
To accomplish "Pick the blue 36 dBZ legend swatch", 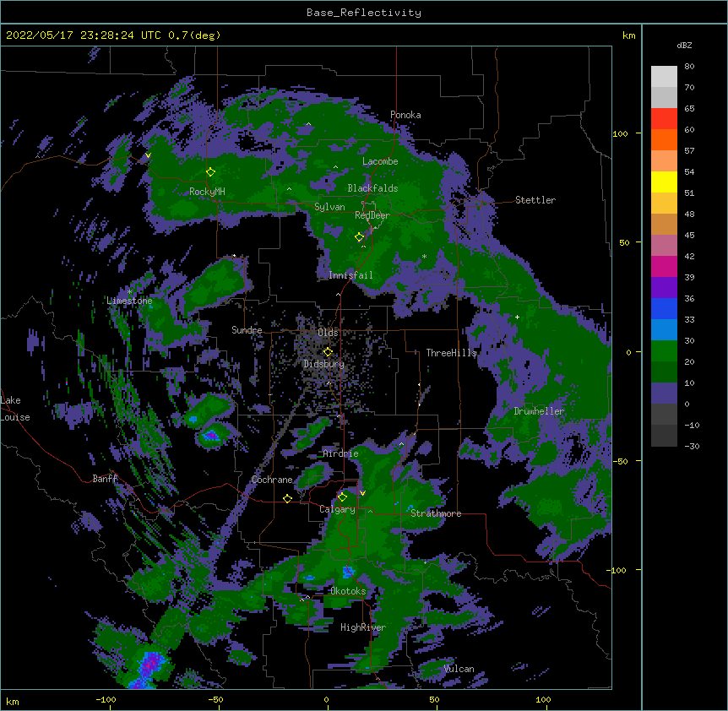I will click(664, 308).
